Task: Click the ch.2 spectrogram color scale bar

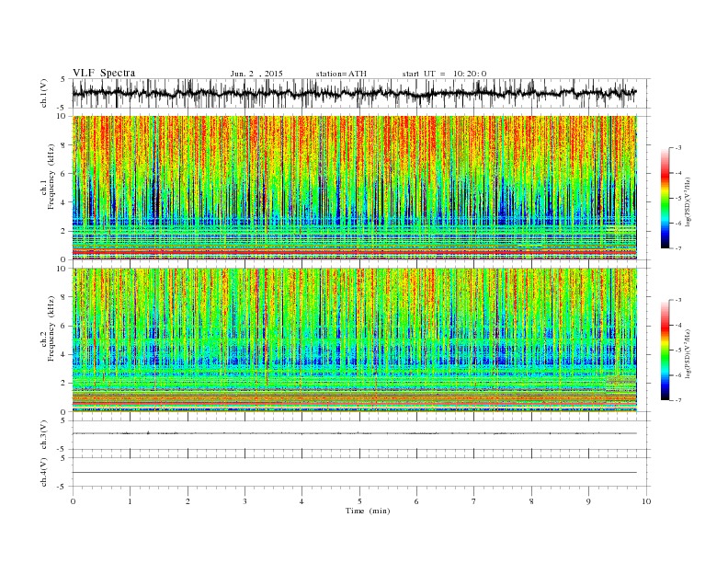Action: (x=665, y=350)
